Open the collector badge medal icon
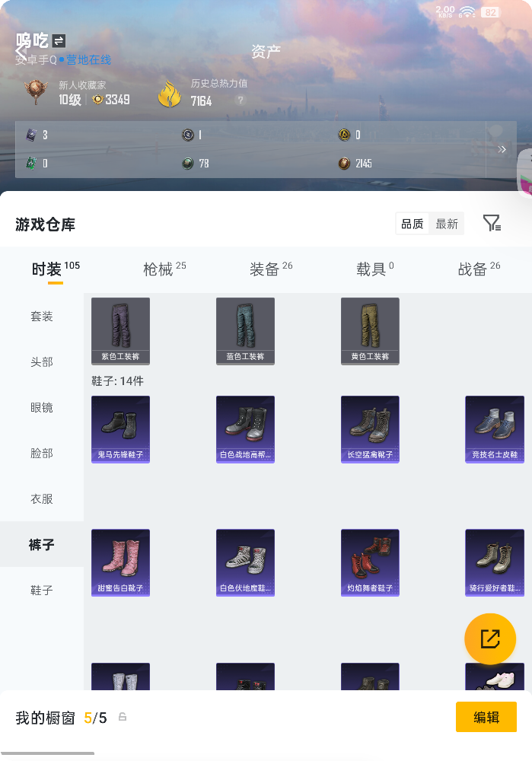 [x=37, y=92]
